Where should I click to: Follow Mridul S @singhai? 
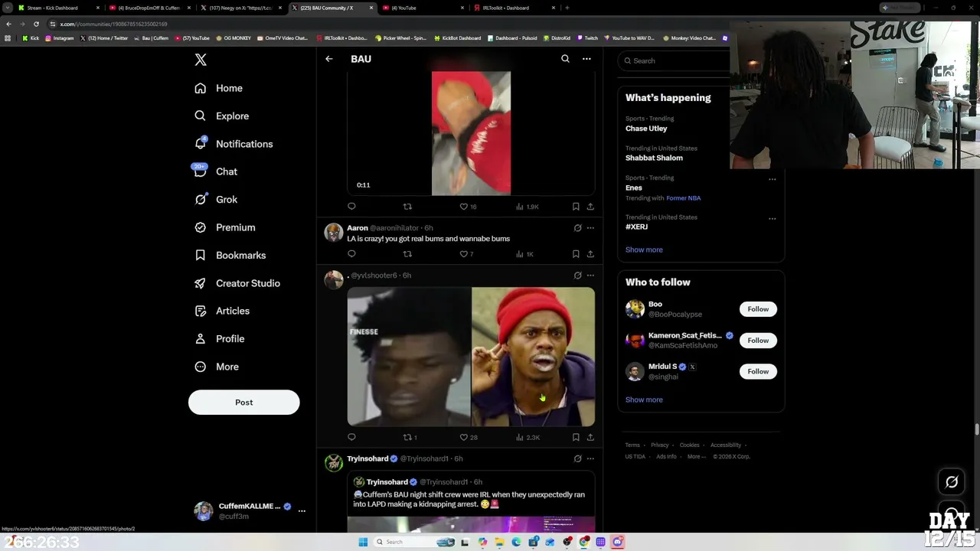coord(758,371)
